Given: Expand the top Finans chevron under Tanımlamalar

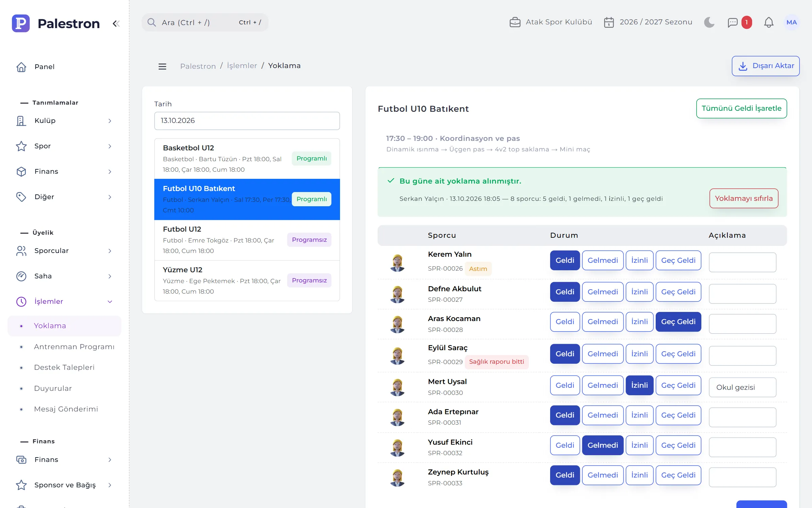Looking at the screenshot, I should [110, 172].
